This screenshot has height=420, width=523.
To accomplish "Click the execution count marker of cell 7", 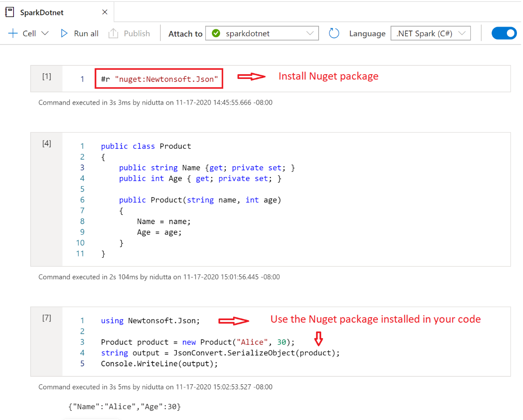I will click(x=46, y=318).
